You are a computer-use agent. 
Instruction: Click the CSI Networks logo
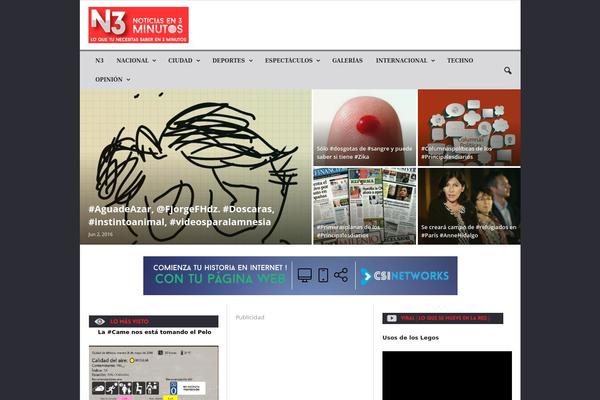click(405, 275)
